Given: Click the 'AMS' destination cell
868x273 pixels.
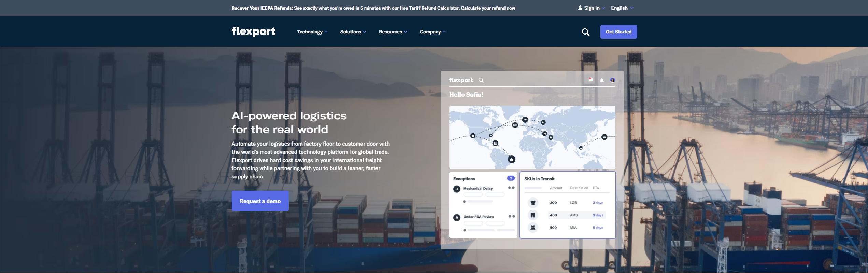Looking at the screenshot, I should (x=574, y=215).
